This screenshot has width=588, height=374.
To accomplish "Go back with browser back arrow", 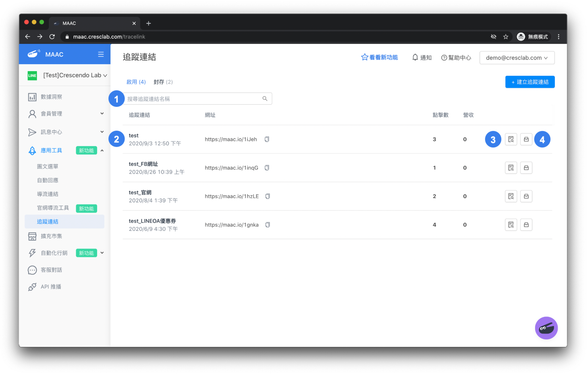I will coord(28,37).
